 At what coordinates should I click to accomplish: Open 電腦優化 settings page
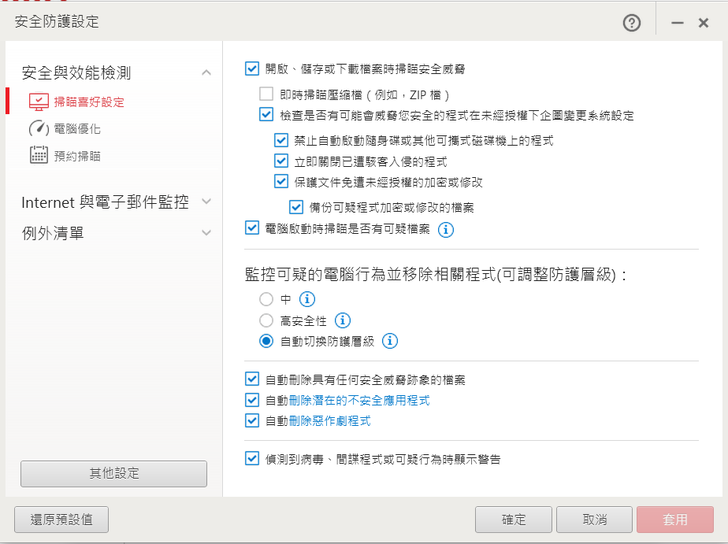click(77, 129)
